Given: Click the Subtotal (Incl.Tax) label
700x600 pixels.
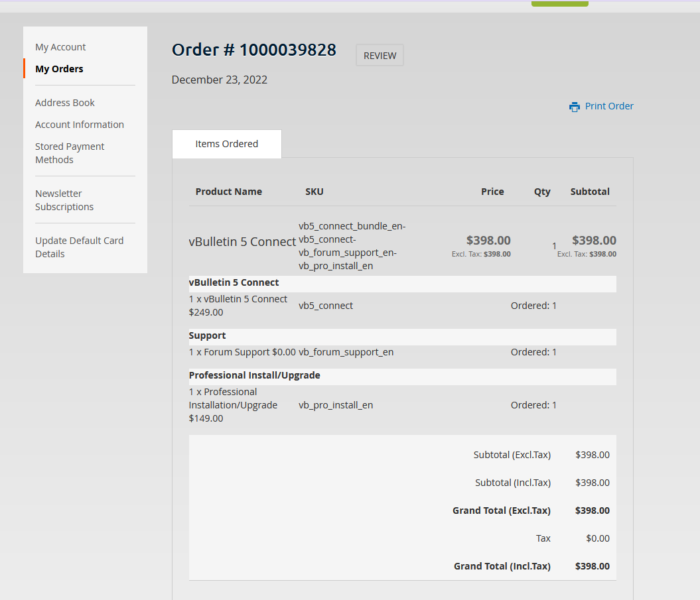Looking at the screenshot, I should [x=513, y=483].
